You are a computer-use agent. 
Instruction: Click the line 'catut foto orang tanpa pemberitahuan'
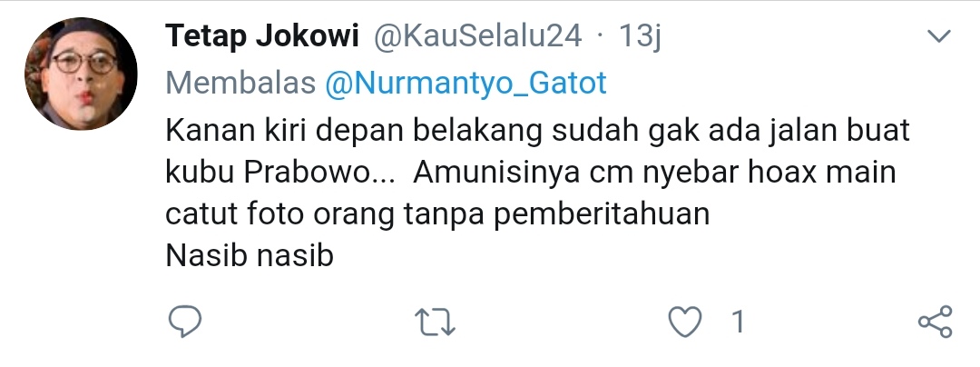click(x=437, y=214)
